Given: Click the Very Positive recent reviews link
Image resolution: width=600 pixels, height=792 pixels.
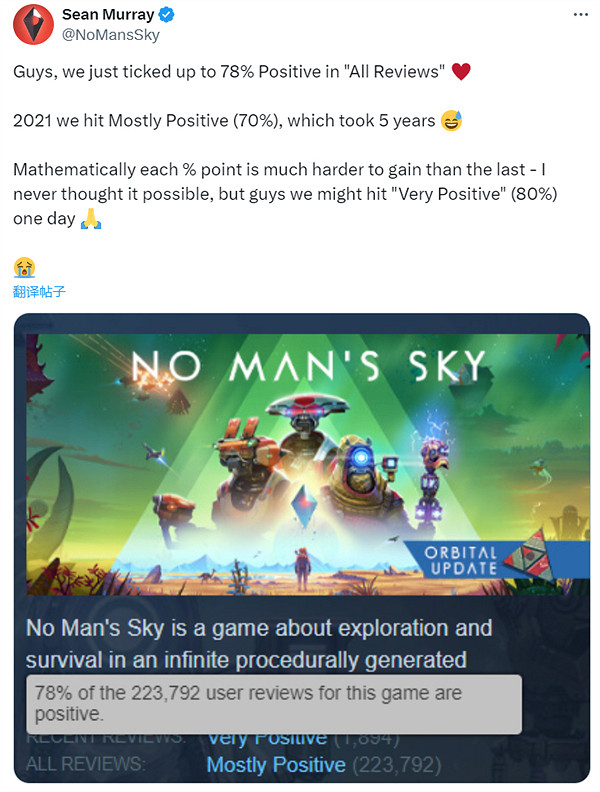Looking at the screenshot, I should pos(266,738).
